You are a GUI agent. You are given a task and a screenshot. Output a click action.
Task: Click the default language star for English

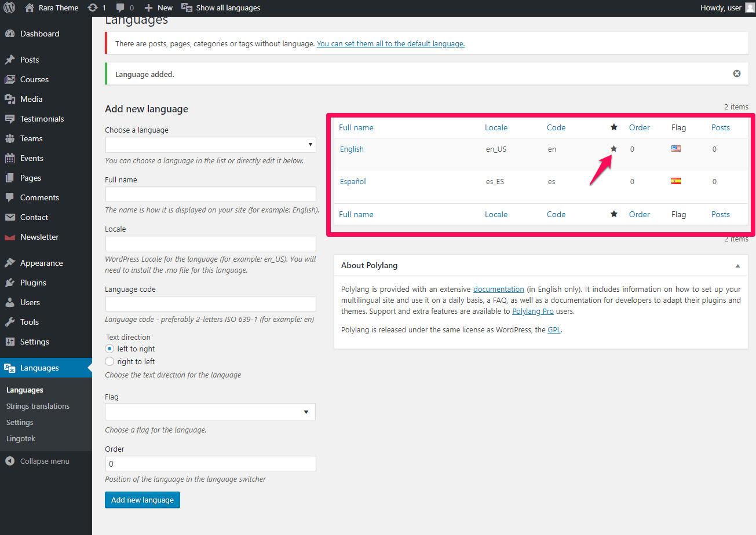point(613,149)
